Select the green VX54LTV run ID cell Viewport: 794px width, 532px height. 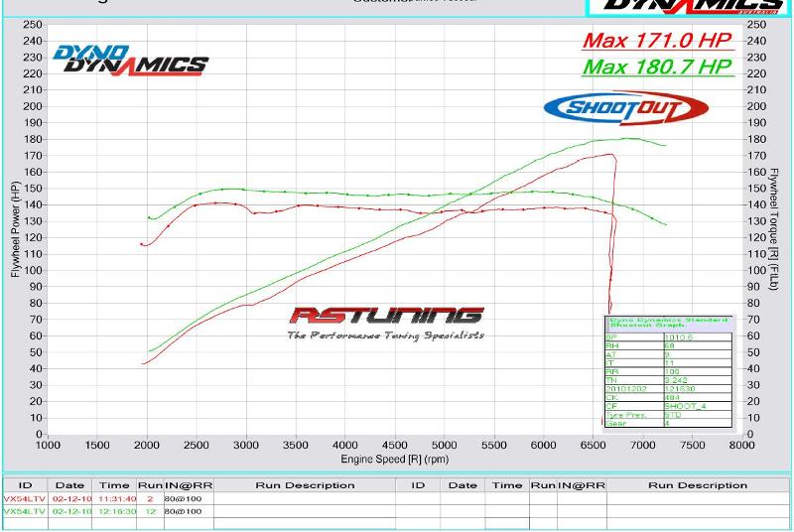pos(25,511)
